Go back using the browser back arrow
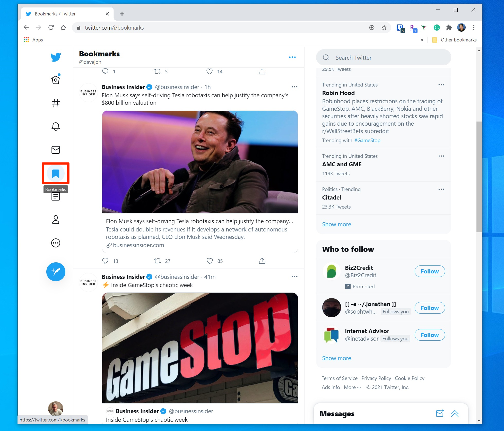Viewport: 504px width, 431px height. 26,28
